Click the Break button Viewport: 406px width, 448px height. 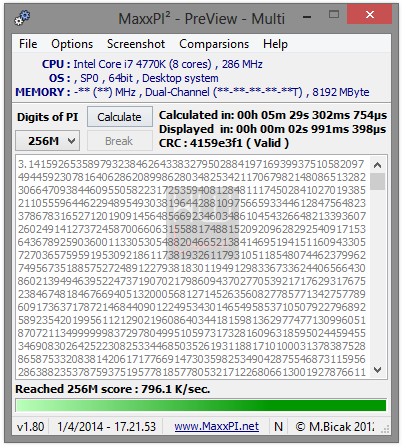(120, 141)
